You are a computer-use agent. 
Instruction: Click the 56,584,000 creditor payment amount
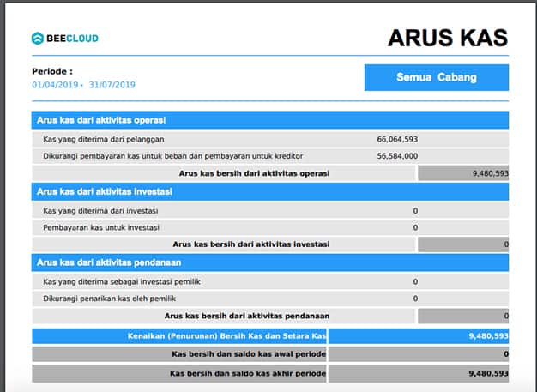397,156
